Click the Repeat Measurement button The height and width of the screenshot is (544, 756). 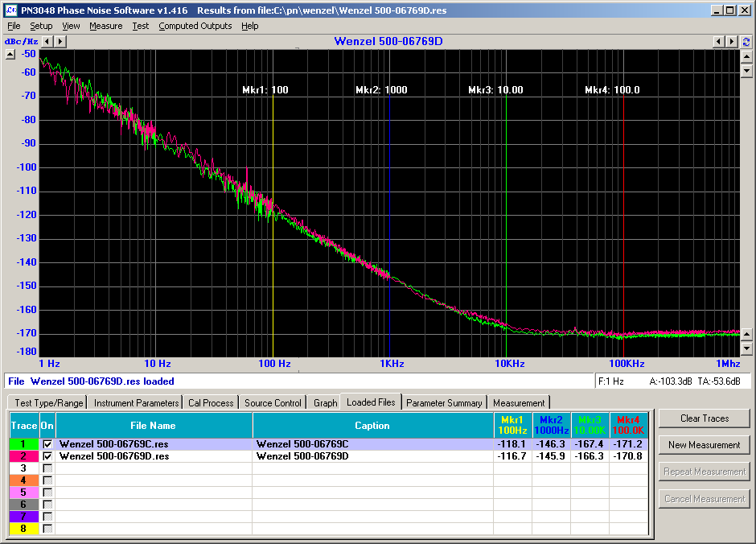click(x=705, y=472)
